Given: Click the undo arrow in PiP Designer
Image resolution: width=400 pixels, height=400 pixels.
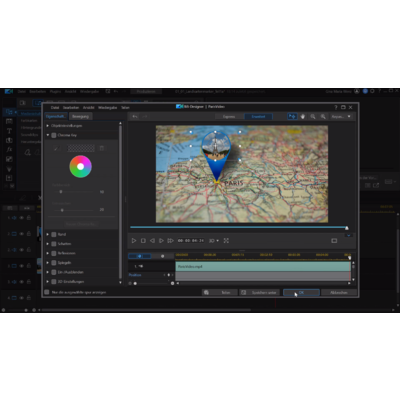Looking at the screenshot, I should tap(135, 116).
